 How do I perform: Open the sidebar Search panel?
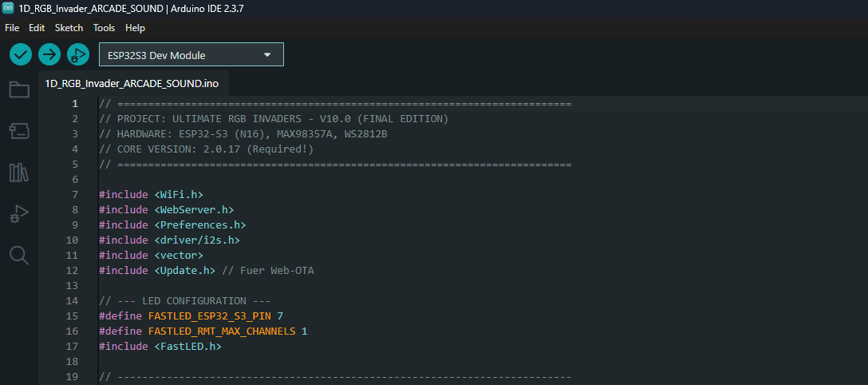[19, 255]
